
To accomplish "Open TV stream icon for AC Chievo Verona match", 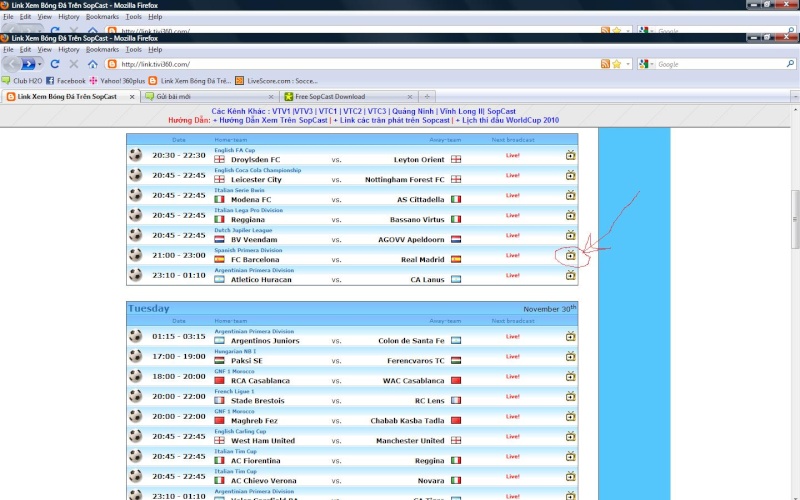I will [570, 476].
